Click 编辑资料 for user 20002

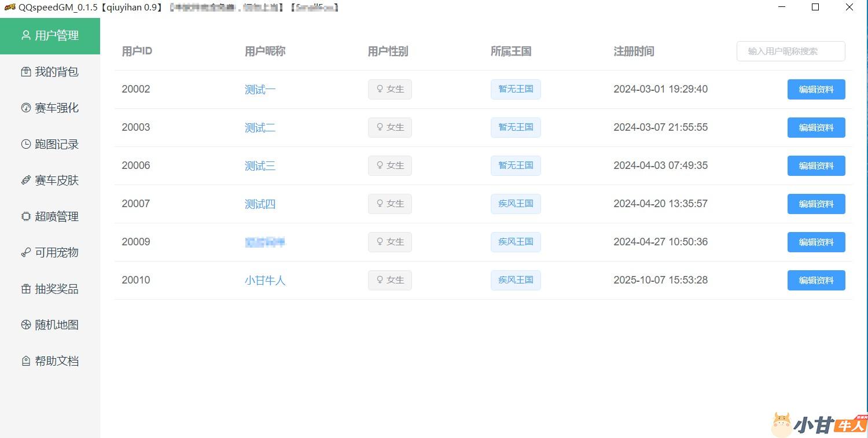(x=816, y=89)
